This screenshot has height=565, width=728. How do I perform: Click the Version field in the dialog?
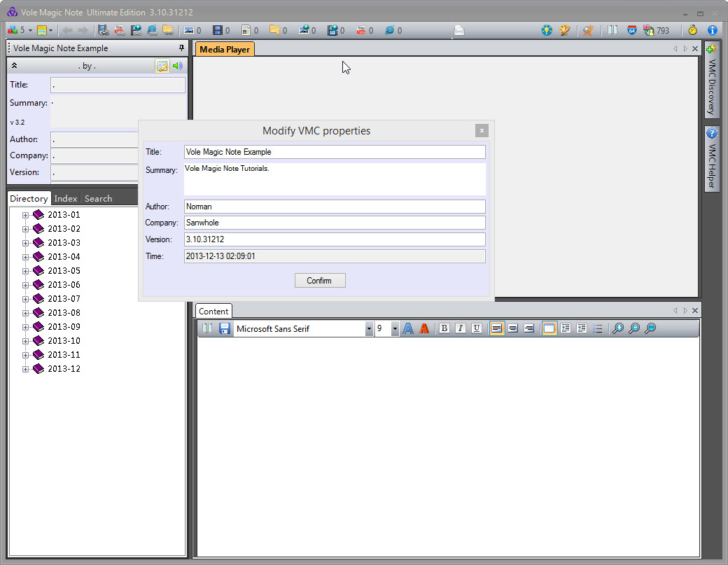click(335, 239)
